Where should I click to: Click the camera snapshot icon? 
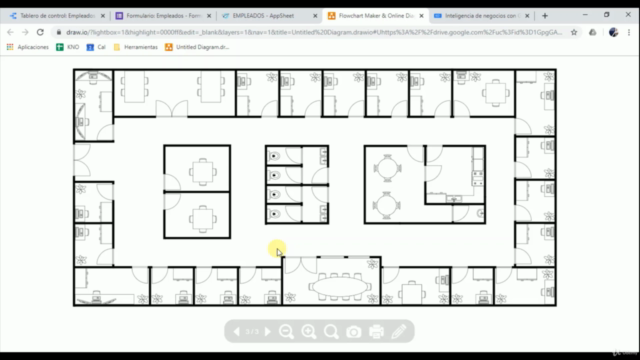click(353, 332)
